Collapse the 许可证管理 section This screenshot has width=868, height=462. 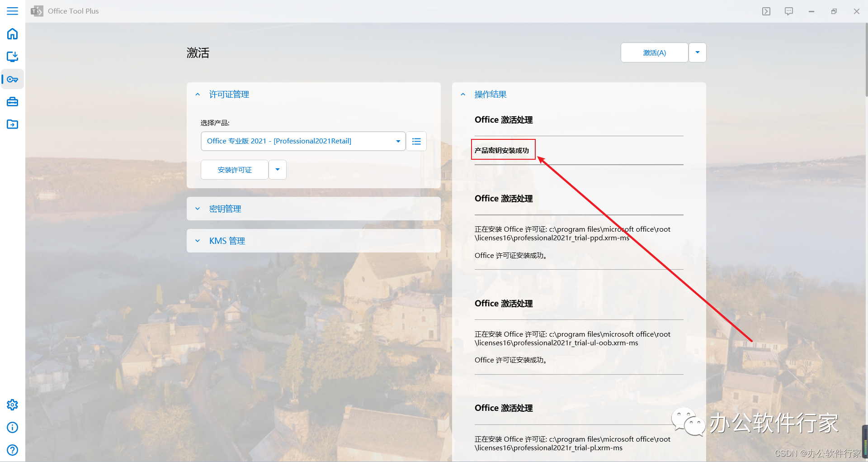314,94
